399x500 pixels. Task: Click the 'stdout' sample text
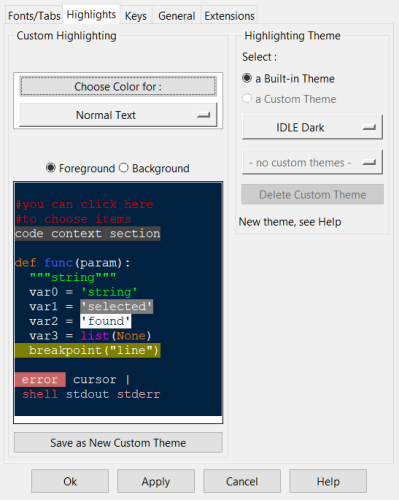[87, 394]
